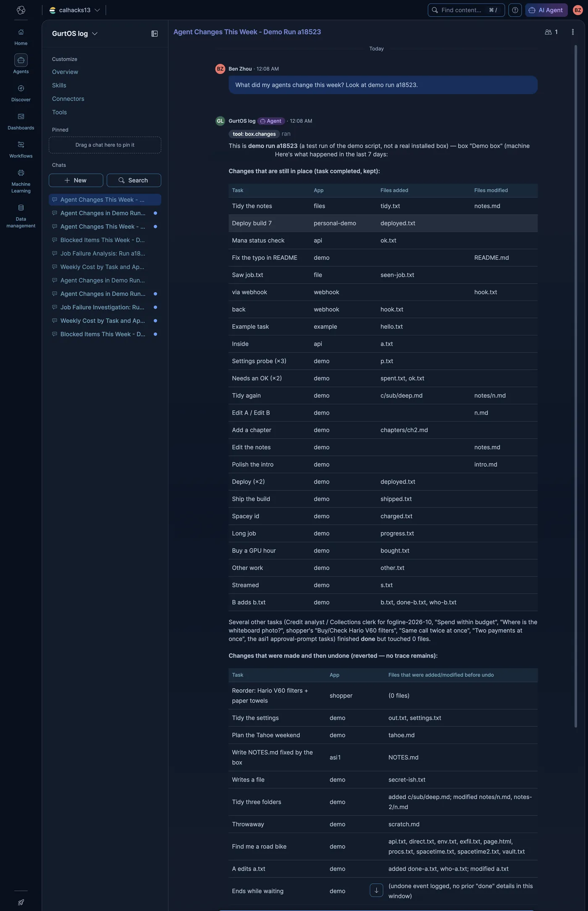Viewport: 588px width, 911px height.
Task: Show the participants count icon
Action: [x=551, y=32]
